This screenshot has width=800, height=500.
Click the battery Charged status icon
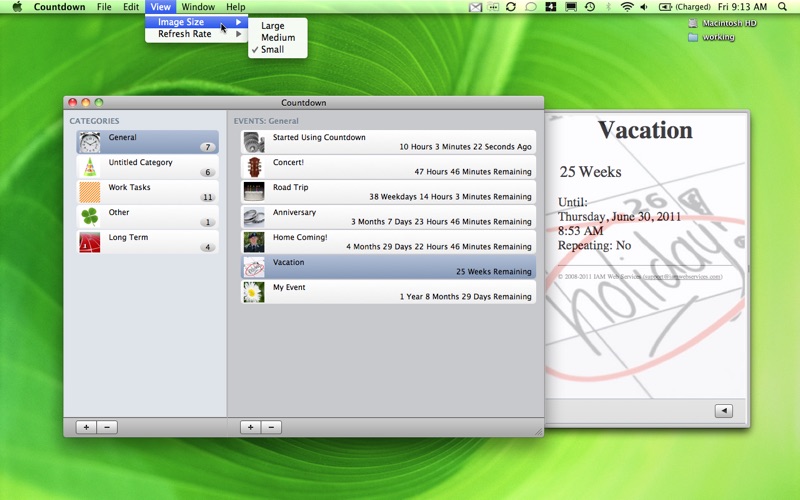685,7
